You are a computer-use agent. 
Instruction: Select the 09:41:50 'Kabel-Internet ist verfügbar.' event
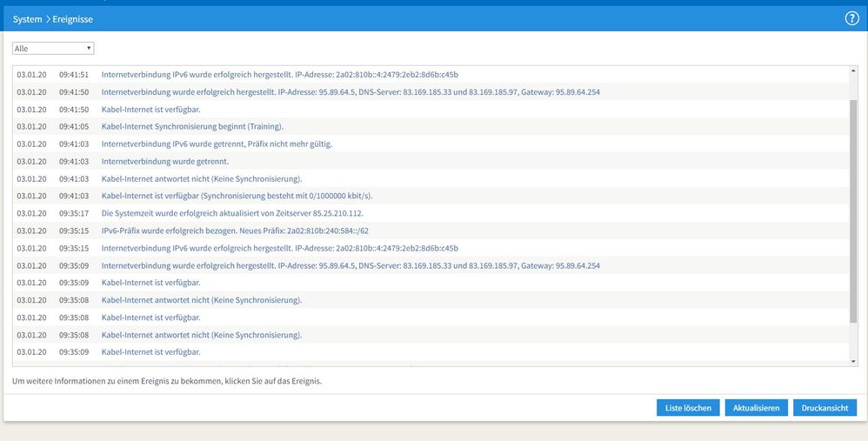tap(431, 110)
